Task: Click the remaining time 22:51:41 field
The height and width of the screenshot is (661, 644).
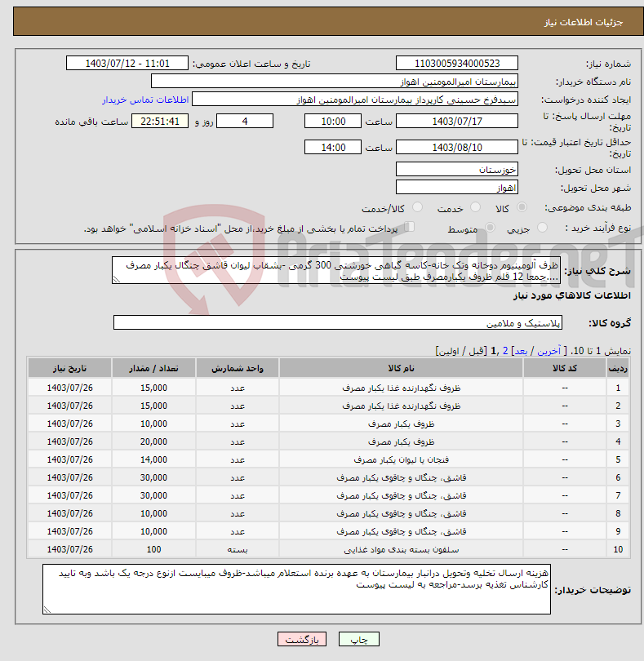Action: [x=160, y=122]
